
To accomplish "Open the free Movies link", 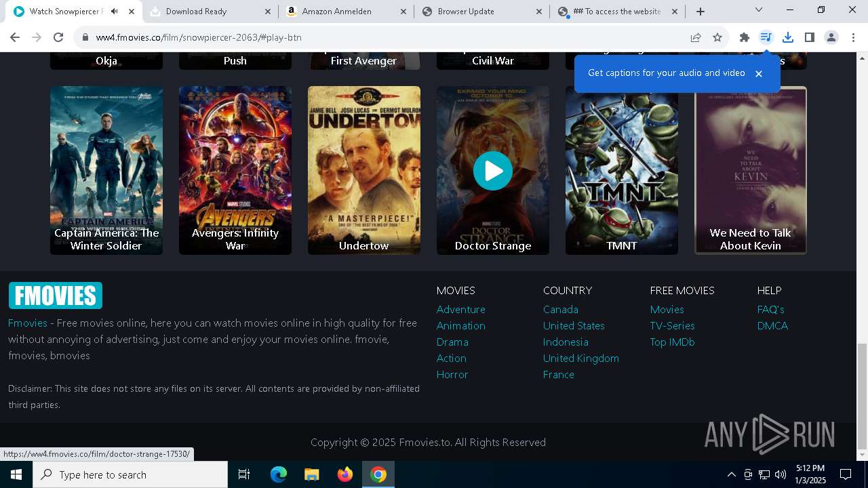I will 667,309.
